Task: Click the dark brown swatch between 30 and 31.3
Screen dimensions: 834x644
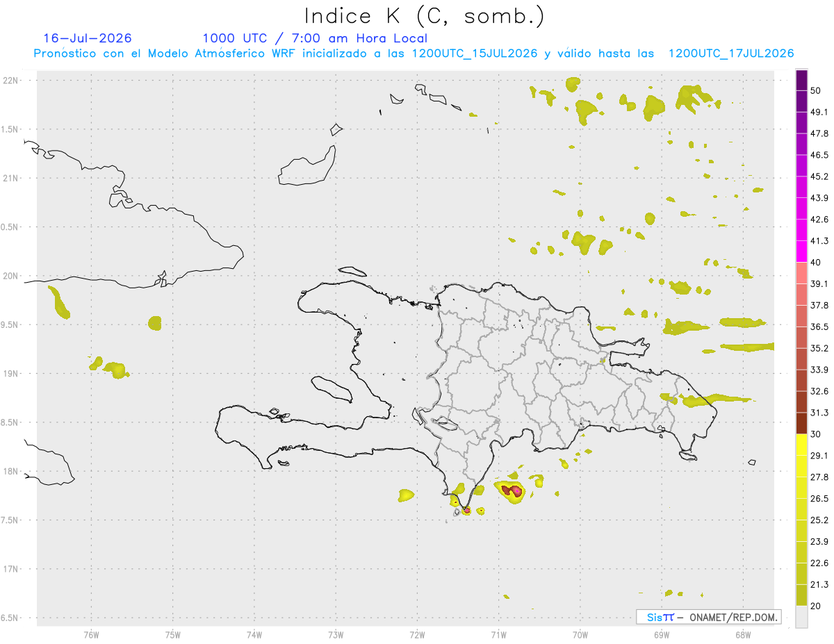Action: coord(802,423)
